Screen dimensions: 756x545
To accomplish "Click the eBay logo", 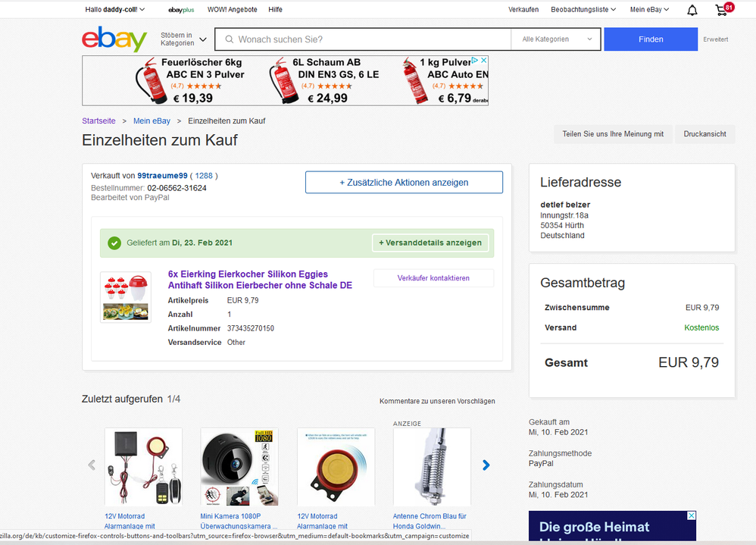I will pos(114,39).
